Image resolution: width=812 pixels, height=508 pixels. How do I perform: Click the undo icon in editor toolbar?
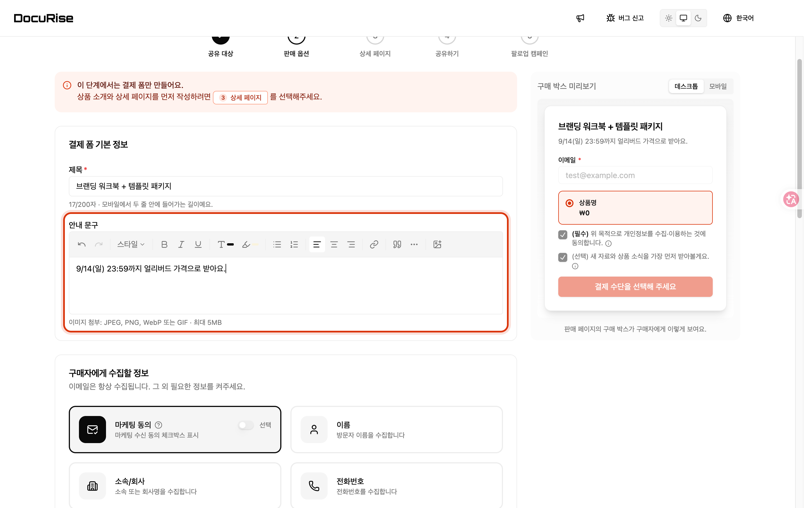[x=81, y=244]
